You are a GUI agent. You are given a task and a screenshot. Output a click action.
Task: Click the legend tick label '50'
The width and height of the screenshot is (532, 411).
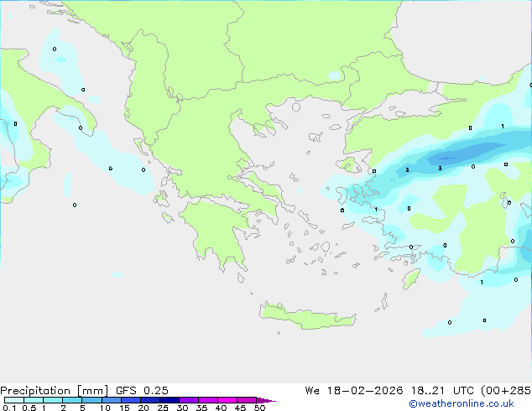259,408
